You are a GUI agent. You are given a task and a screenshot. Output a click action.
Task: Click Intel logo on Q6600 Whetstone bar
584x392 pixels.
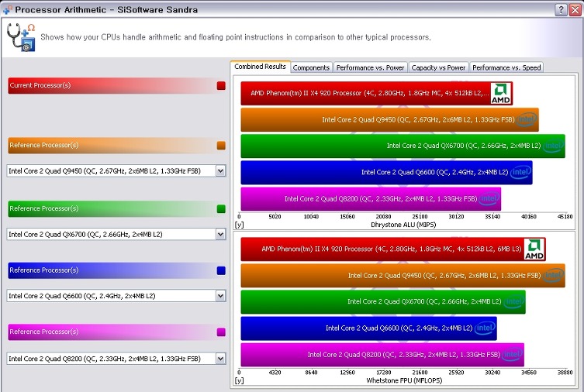click(485, 328)
